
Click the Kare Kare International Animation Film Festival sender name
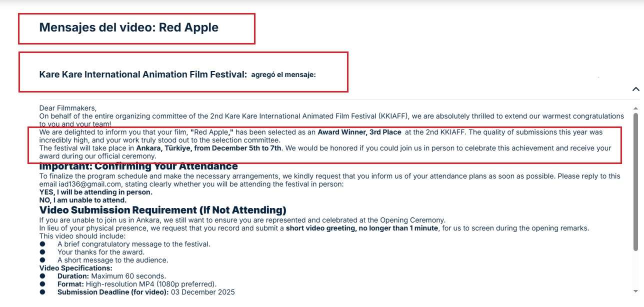pos(143,74)
